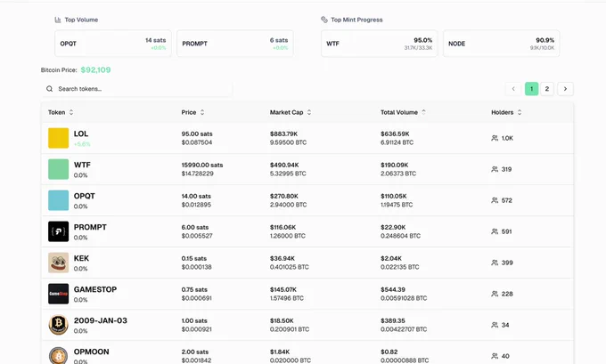Viewport: 606px width, 364px height.
Task: Sort table by Token column
Action: coord(61,112)
